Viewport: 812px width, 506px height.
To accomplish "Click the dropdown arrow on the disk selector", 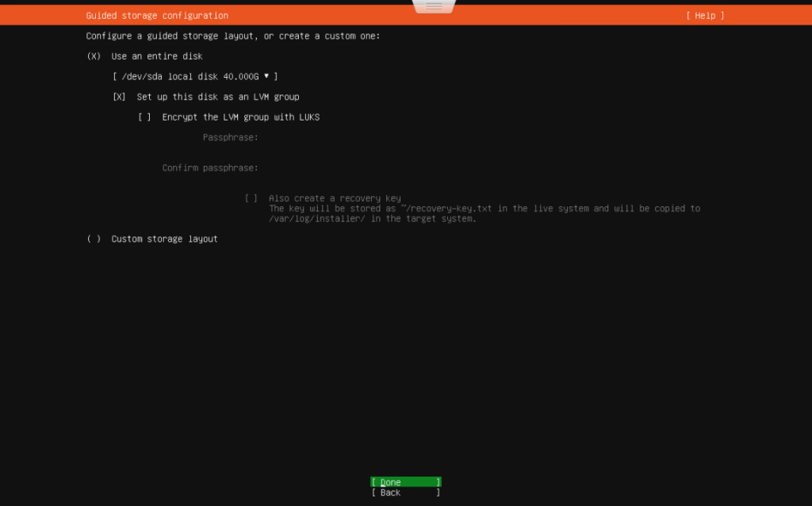I will pos(266,76).
